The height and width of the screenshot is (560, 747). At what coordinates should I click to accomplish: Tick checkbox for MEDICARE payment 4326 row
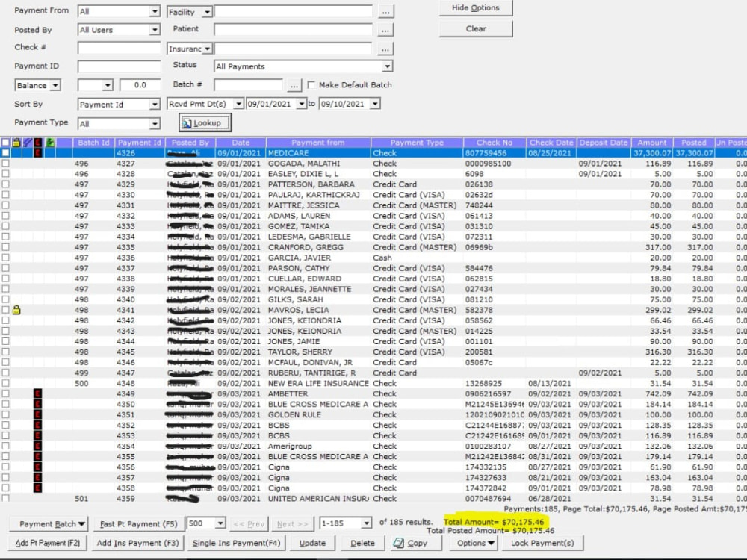(x=5, y=153)
